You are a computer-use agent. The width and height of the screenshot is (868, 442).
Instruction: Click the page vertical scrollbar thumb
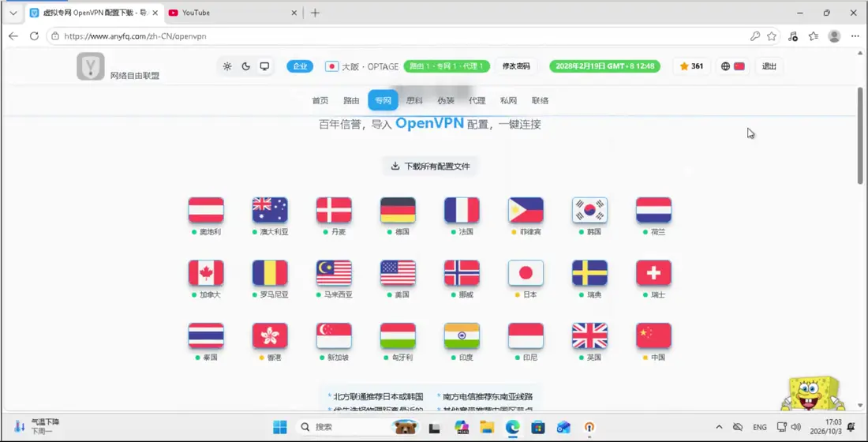click(859, 136)
